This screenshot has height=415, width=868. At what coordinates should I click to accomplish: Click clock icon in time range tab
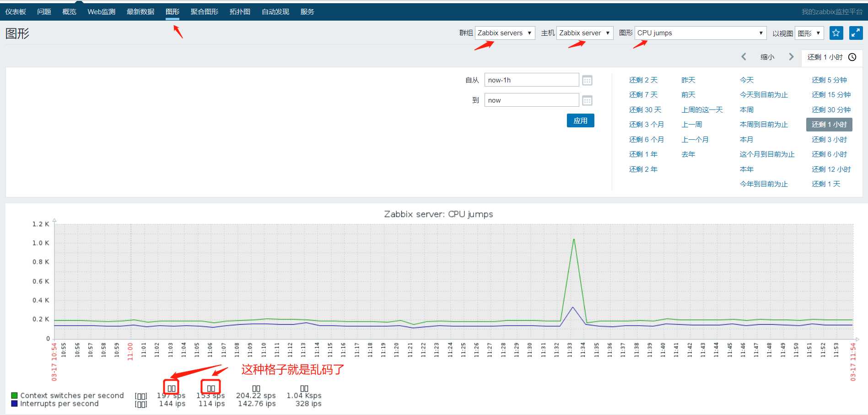[x=852, y=57]
